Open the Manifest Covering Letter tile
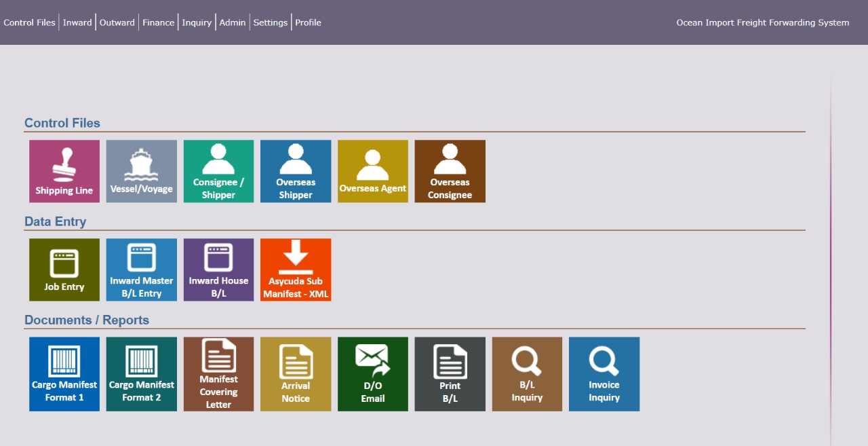This screenshot has width=868, height=446. pyautogui.click(x=218, y=374)
